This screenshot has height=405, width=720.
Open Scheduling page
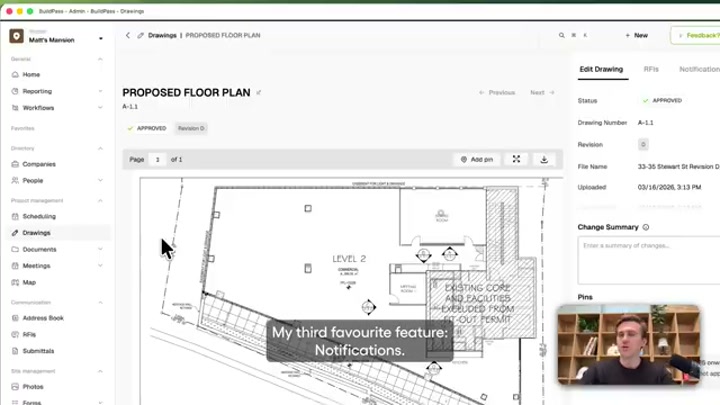[x=39, y=216]
